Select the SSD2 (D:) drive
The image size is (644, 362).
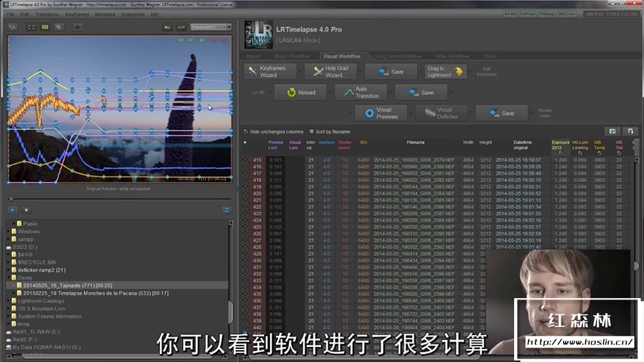[22, 247]
